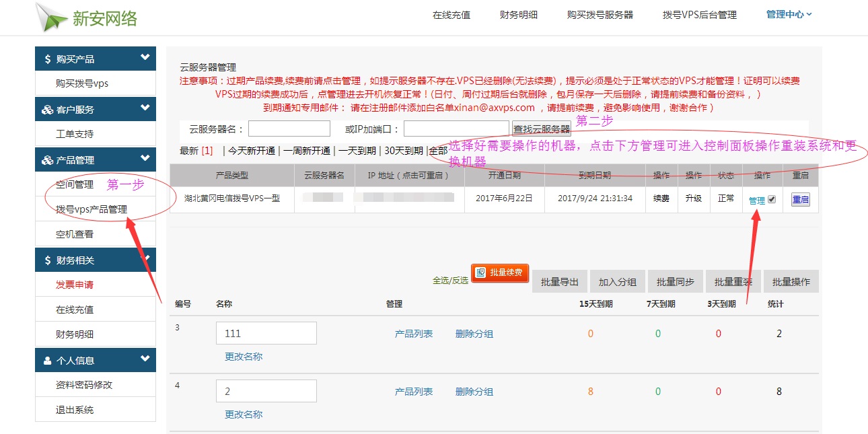Screen dimensions: 868x434
Task: Open 在线充值 in the top navigation
Action: [451, 15]
